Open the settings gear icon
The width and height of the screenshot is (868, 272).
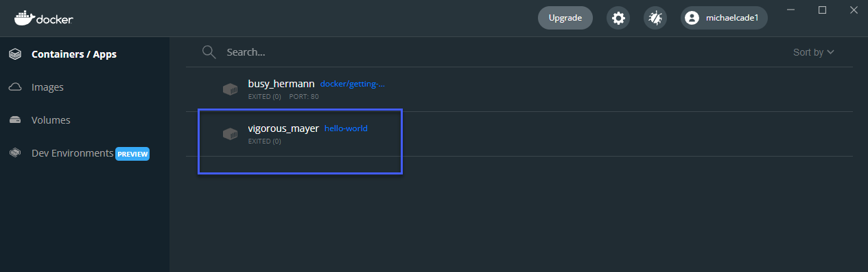(x=618, y=18)
